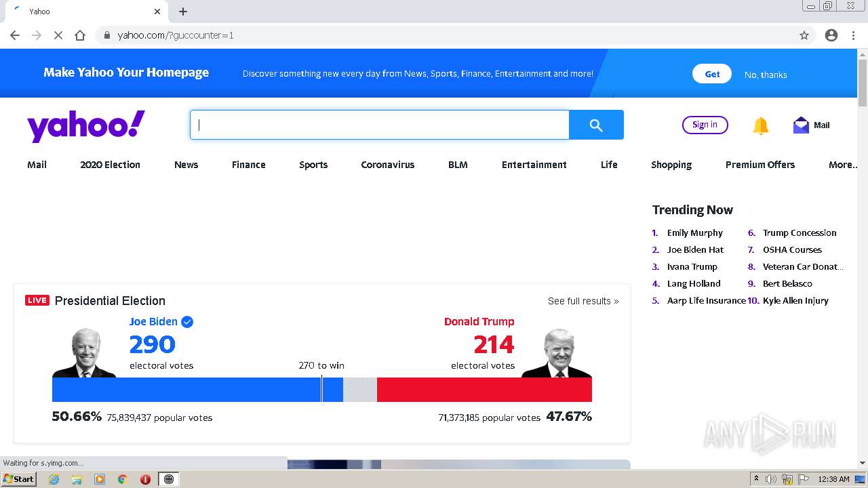The height and width of the screenshot is (488, 868).
Task: Click the red LIVE badge
Action: click(x=37, y=300)
